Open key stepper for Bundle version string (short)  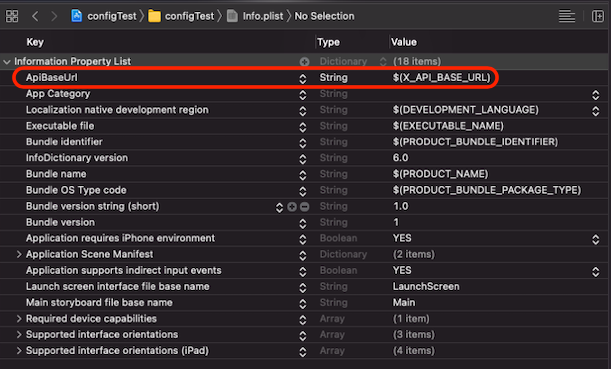pyautogui.click(x=279, y=207)
